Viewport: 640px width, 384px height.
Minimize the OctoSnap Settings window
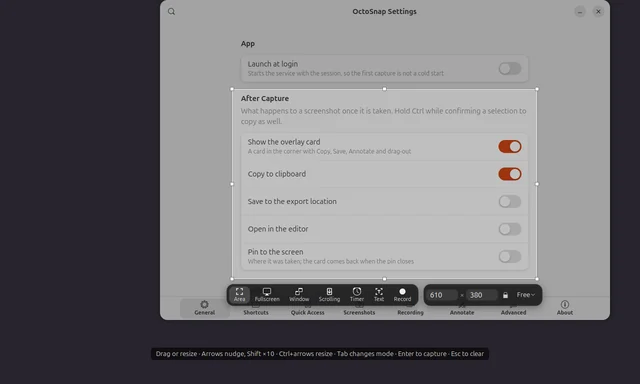pyautogui.click(x=580, y=11)
